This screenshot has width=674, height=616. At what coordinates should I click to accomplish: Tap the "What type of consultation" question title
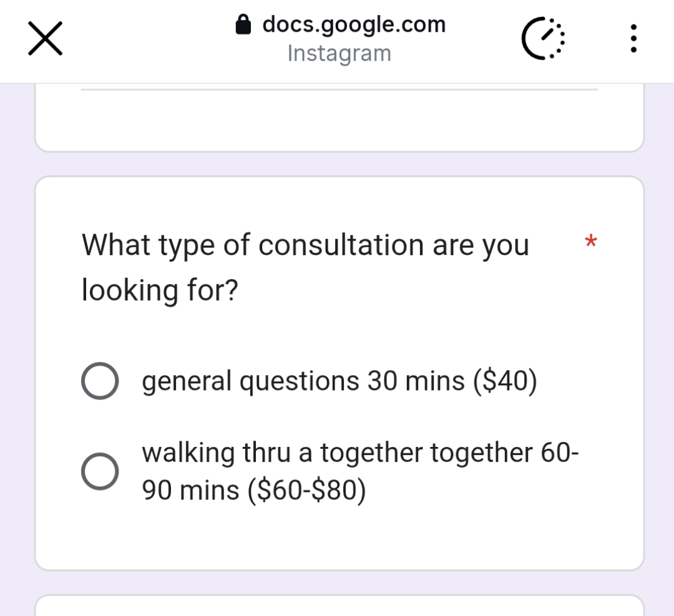click(x=305, y=245)
